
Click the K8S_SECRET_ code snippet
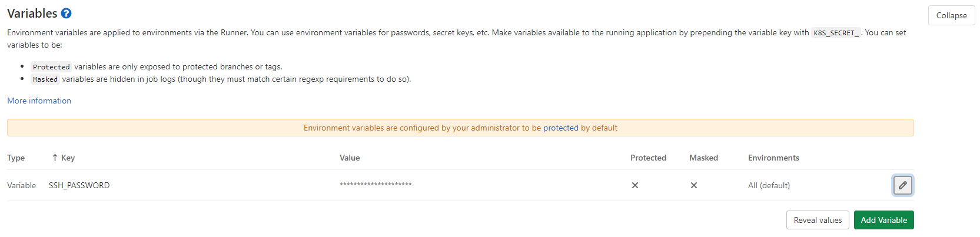pyautogui.click(x=836, y=33)
